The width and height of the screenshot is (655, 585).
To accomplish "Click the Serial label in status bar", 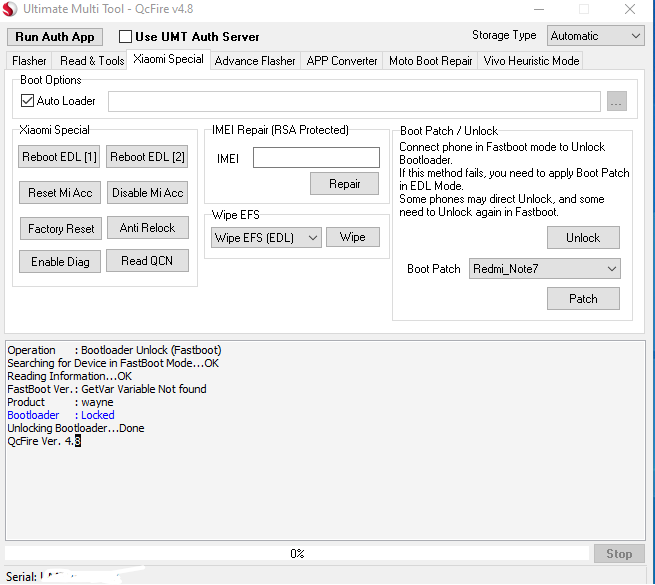I will point(21,577).
